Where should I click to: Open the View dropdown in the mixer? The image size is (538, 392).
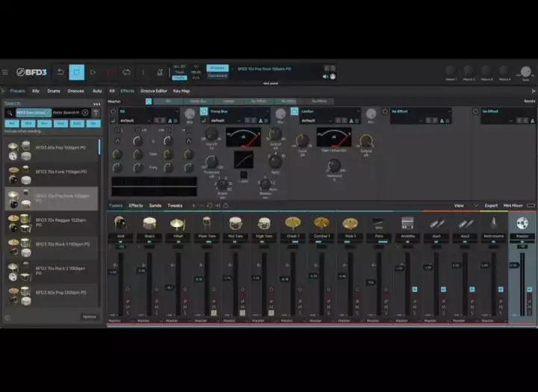coord(466,205)
